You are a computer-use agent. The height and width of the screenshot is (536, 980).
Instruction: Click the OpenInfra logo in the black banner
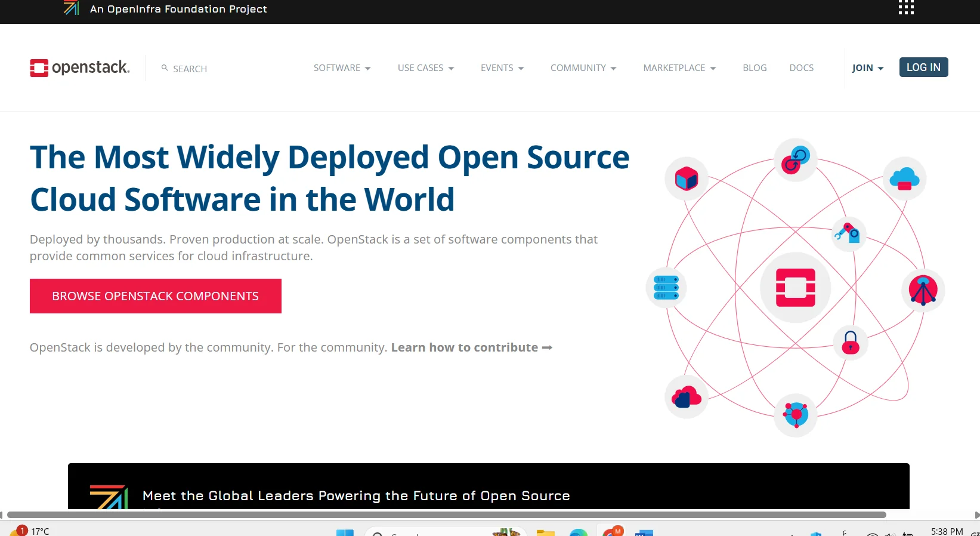click(x=109, y=497)
